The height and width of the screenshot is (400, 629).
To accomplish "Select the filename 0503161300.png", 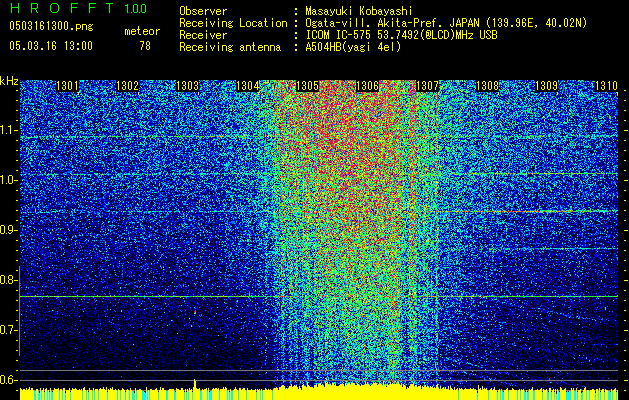I will [51, 26].
